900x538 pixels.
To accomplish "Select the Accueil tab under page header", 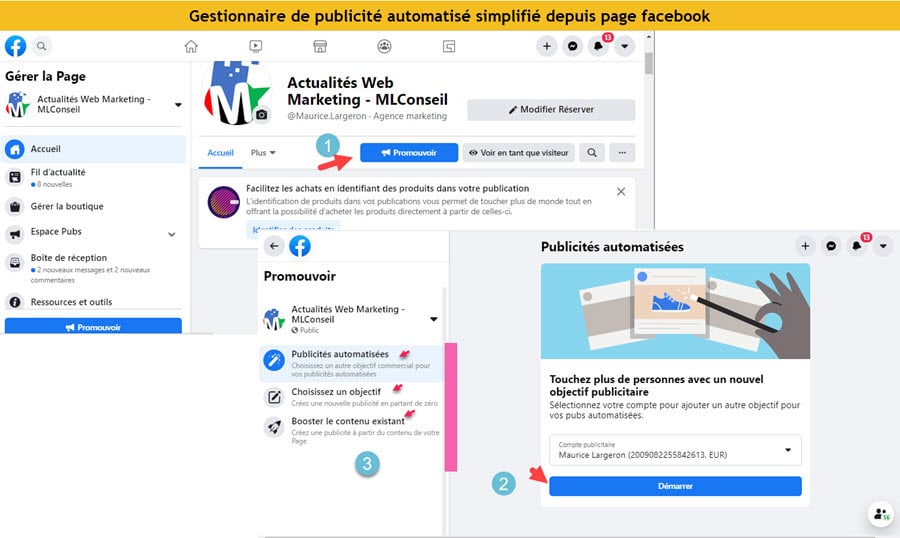I will tap(220, 153).
